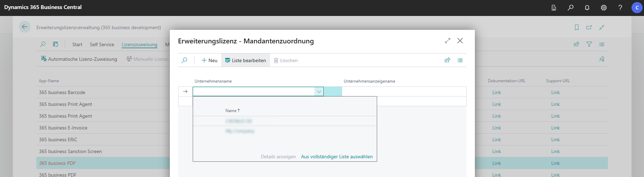Open the filter pane with the funnel icon
This screenshot has width=644, height=177.
(x=589, y=44)
